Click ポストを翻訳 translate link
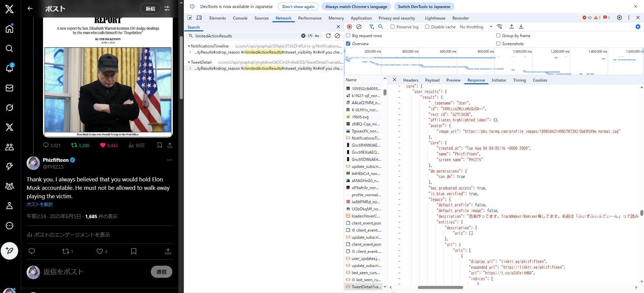 point(40,204)
